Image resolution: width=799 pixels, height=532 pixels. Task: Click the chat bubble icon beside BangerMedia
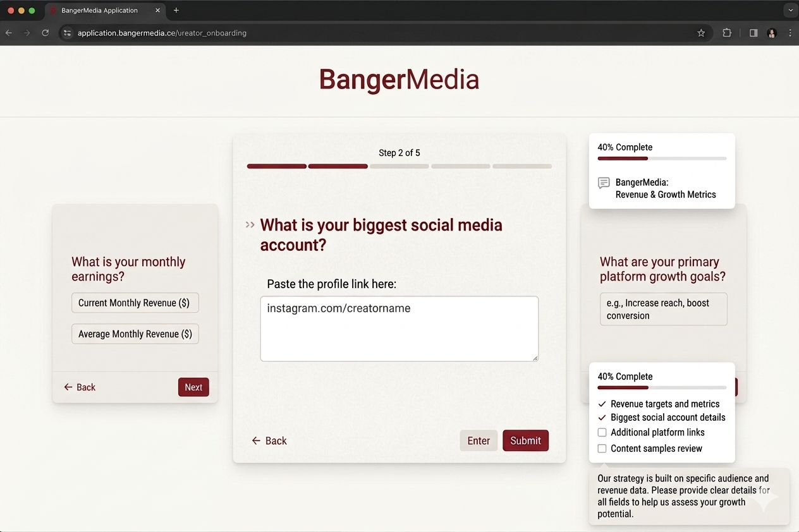604,183
